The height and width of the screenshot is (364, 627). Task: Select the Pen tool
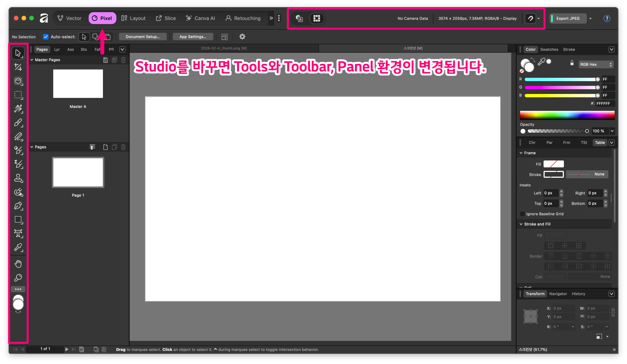point(18,206)
